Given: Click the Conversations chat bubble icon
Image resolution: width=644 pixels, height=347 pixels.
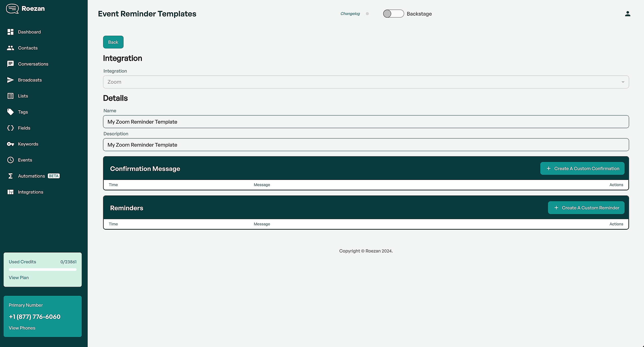Looking at the screenshot, I should click(10, 64).
